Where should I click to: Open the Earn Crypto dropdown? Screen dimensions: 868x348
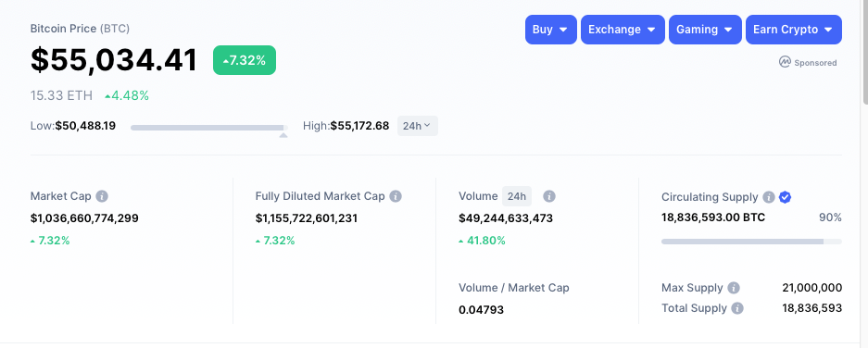pyautogui.click(x=794, y=30)
